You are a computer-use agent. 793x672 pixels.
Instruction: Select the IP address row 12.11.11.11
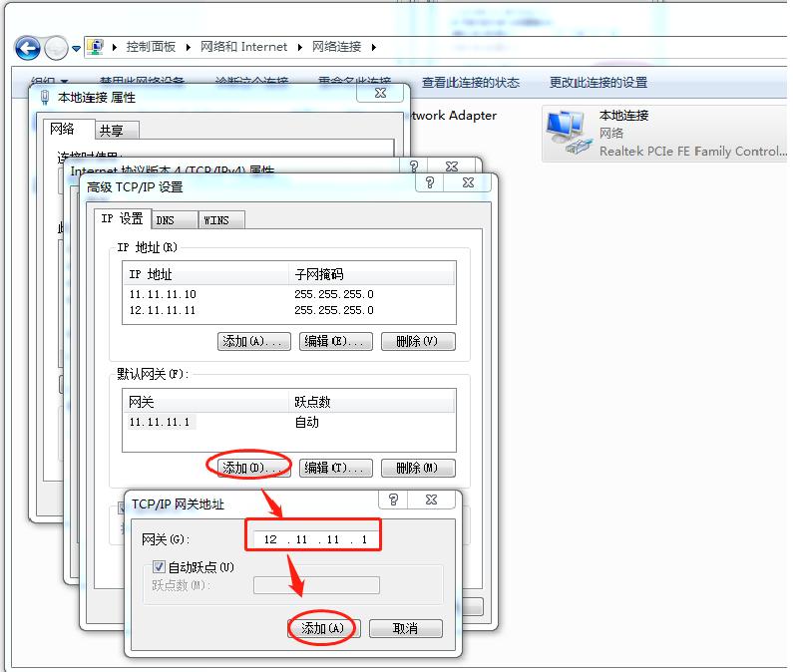[x=289, y=310]
